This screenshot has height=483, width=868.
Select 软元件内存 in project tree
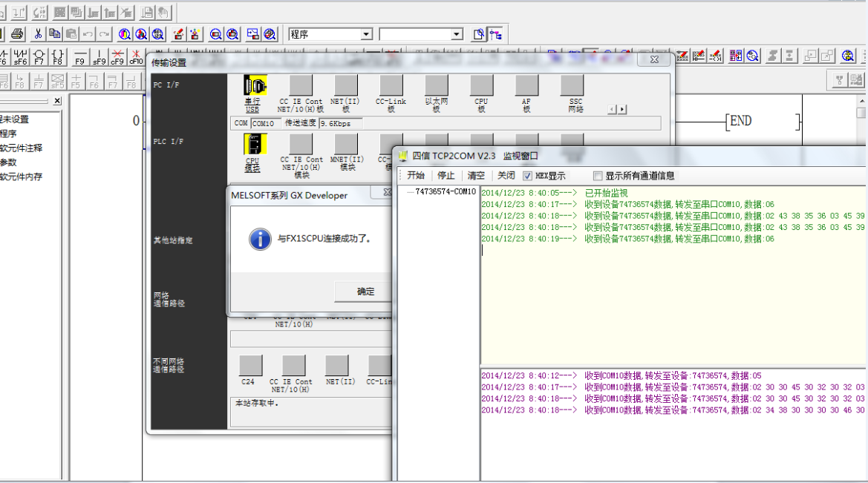coord(21,177)
